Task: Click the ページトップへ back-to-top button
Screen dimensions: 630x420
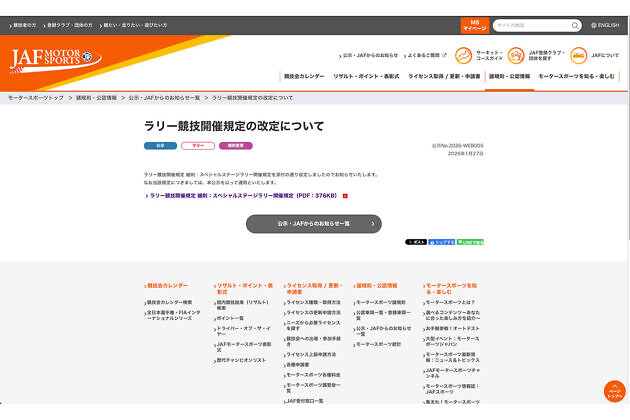Action: 614,389
